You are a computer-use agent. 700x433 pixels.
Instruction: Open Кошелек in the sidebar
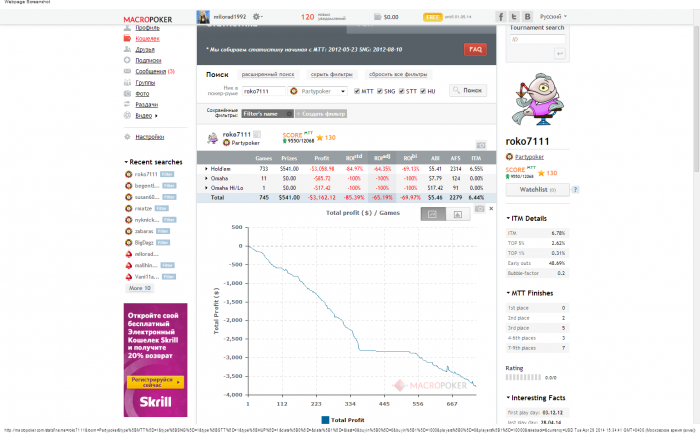click(x=147, y=38)
